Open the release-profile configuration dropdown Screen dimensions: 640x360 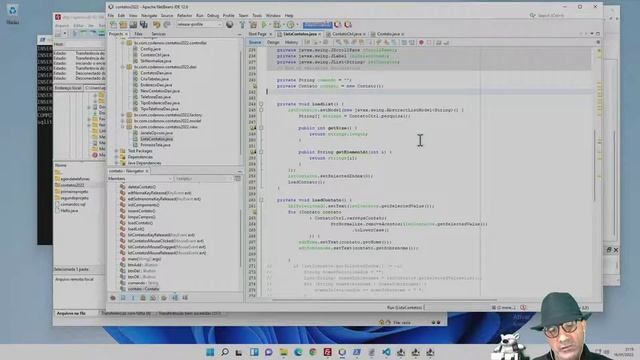click(200, 24)
